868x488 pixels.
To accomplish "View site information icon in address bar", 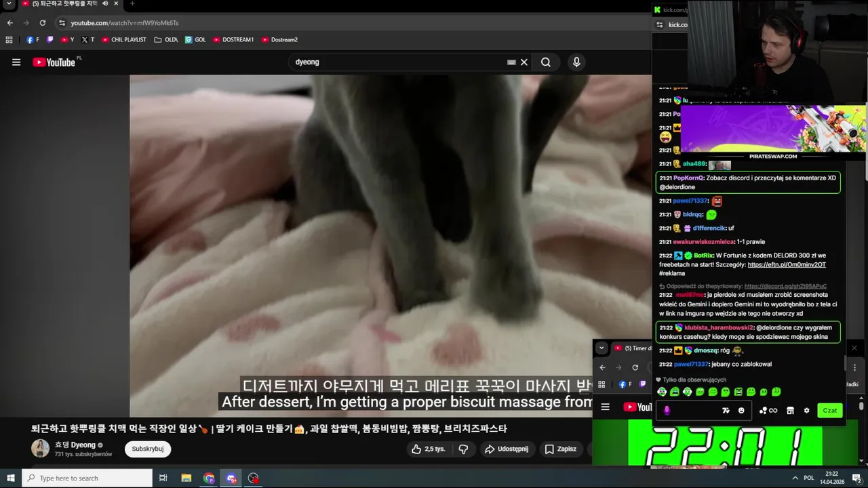I will click(x=62, y=23).
